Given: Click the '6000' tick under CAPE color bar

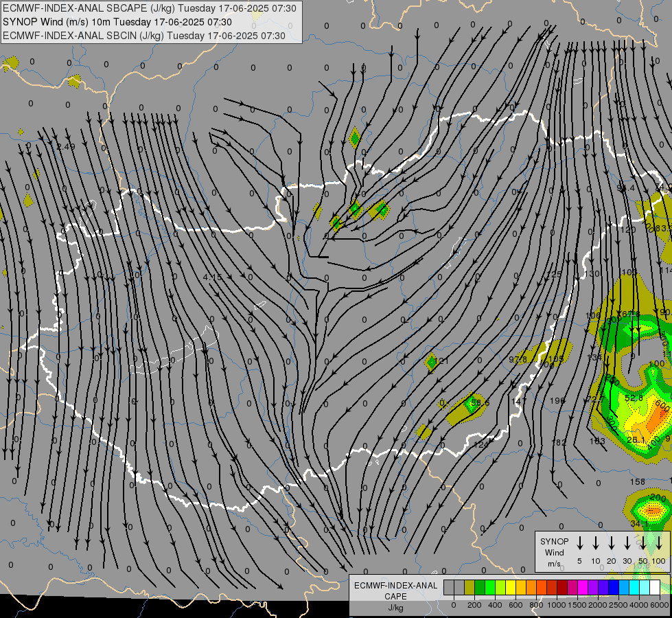Looking at the screenshot, I should pos(660,605).
